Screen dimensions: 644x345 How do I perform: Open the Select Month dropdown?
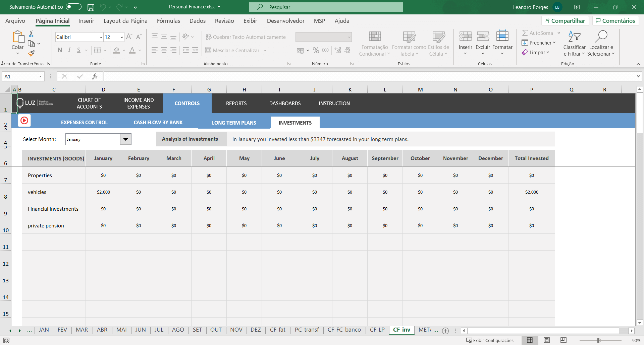[125, 139]
